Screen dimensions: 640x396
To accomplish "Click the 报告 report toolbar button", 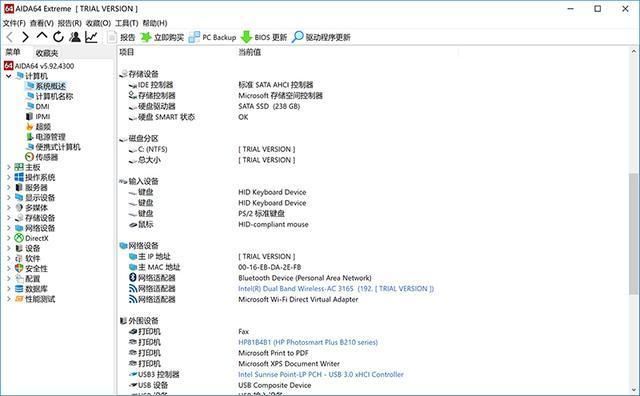I will 121,38.
